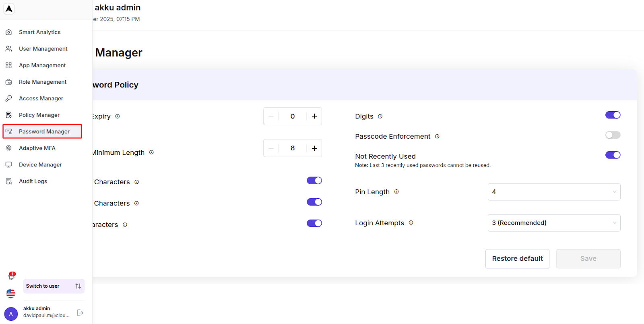644x324 pixels.
Task: Click the logout icon beside akku admin
Action: tap(80, 313)
